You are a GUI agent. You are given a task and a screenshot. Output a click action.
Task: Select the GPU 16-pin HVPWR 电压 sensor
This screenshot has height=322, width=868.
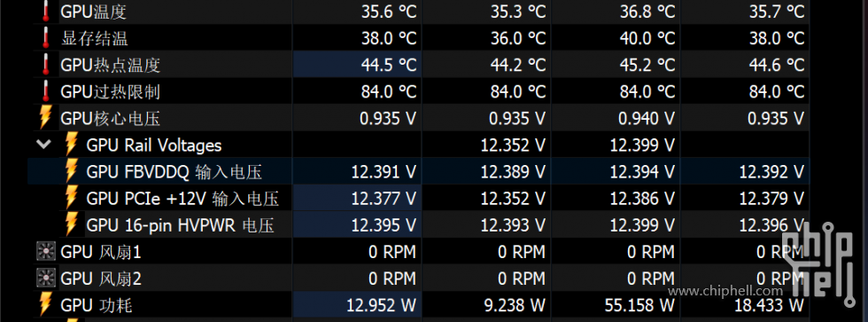[x=180, y=225]
